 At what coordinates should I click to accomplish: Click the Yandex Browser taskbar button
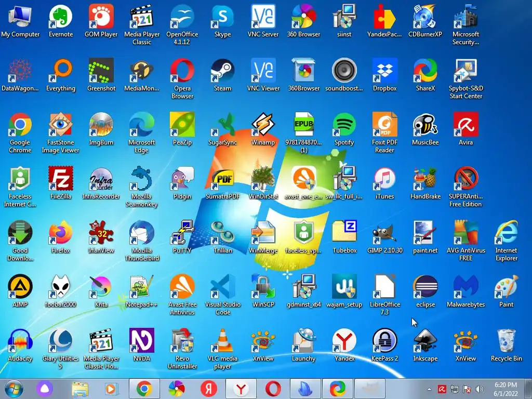(x=241, y=389)
